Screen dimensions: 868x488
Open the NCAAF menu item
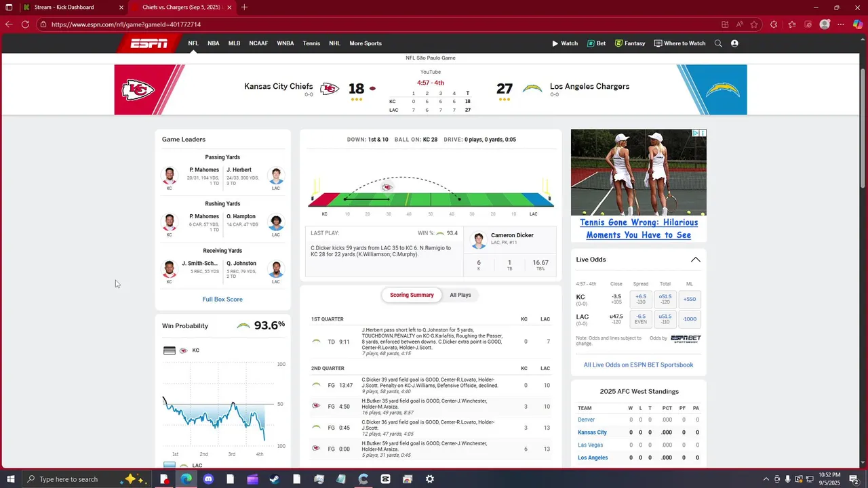[258, 43]
